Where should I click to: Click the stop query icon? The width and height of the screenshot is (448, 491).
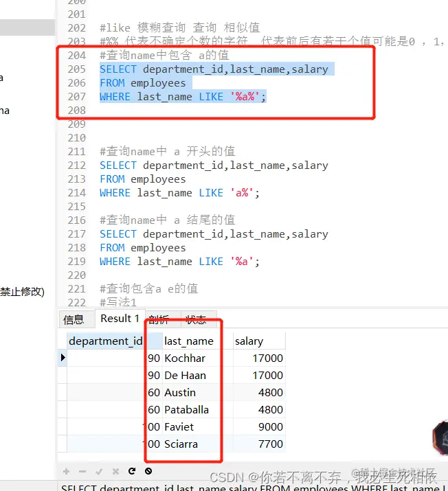tap(148, 471)
